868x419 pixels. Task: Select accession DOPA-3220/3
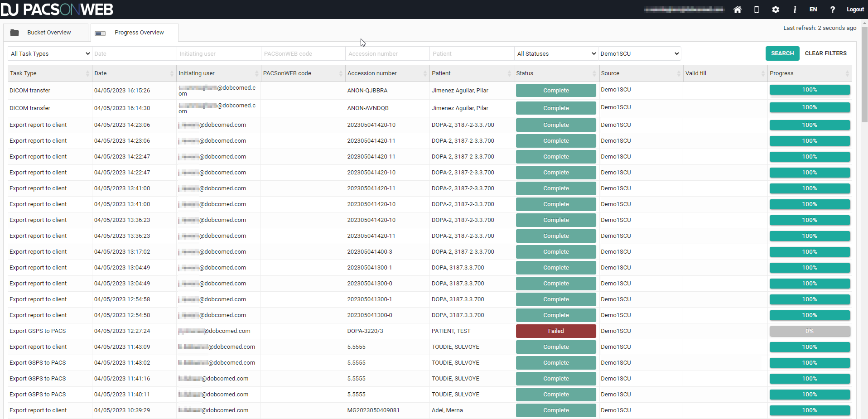(x=365, y=331)
